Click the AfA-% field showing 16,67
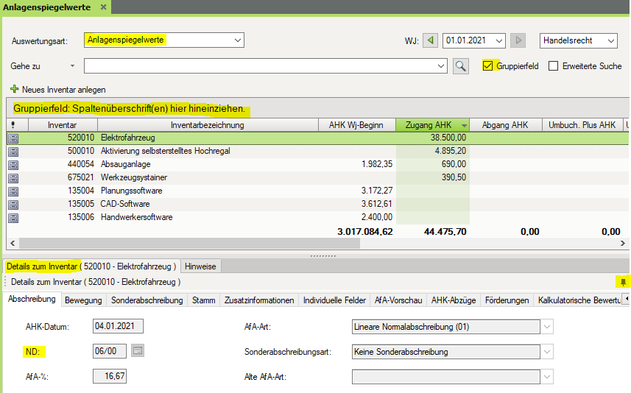 coord(110,376)
